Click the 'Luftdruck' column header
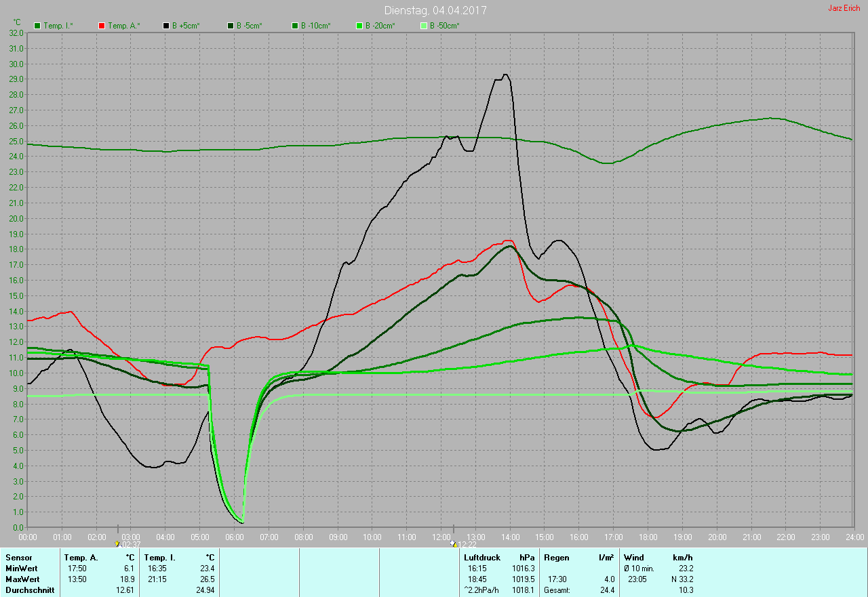868x597 pixels. [x=482, y=558]
